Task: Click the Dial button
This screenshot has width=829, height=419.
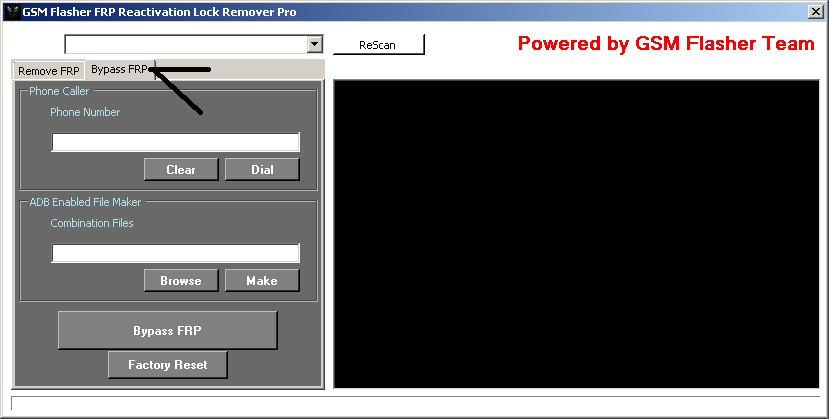Action: (x=262, y=170)
